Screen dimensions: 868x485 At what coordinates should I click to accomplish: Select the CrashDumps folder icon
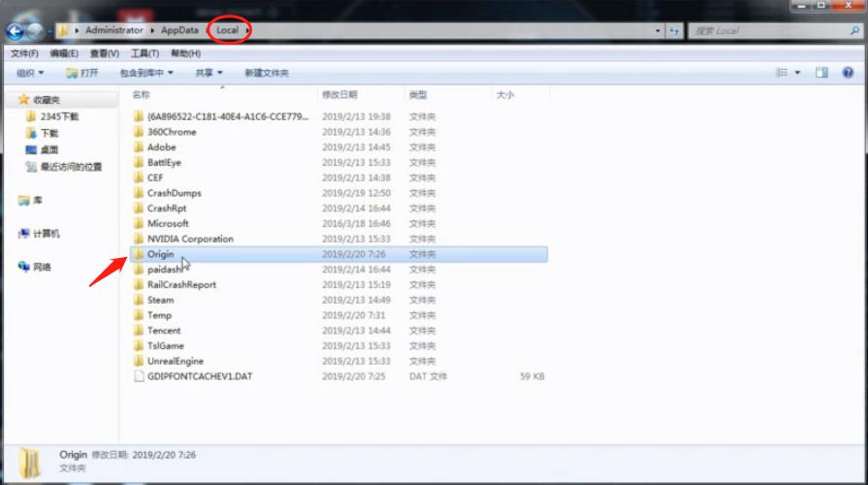pyautogui.click(x=139, y=193)
